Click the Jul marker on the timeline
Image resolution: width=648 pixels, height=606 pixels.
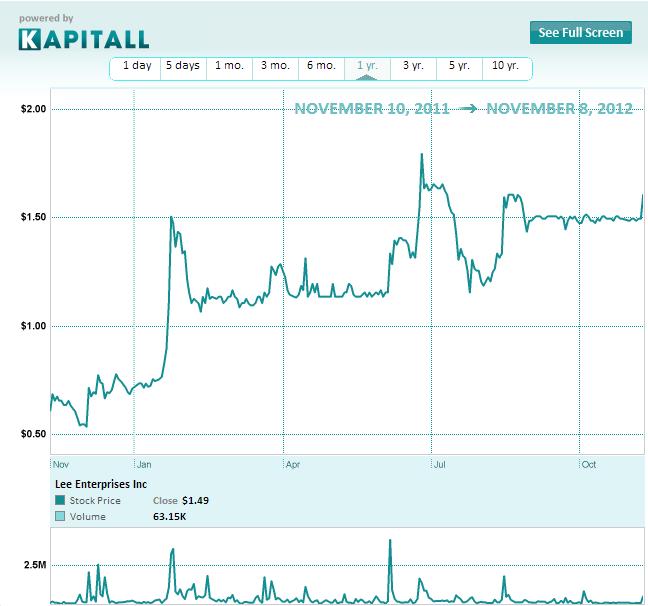(439, 464)
